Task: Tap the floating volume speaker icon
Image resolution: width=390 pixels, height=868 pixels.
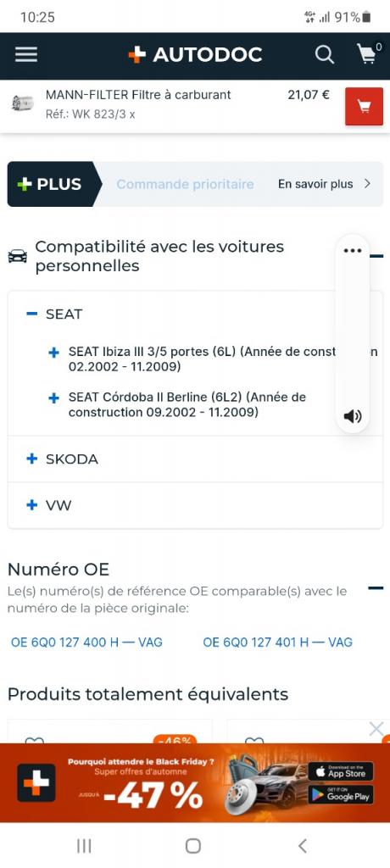Action: tap(353, 416)
